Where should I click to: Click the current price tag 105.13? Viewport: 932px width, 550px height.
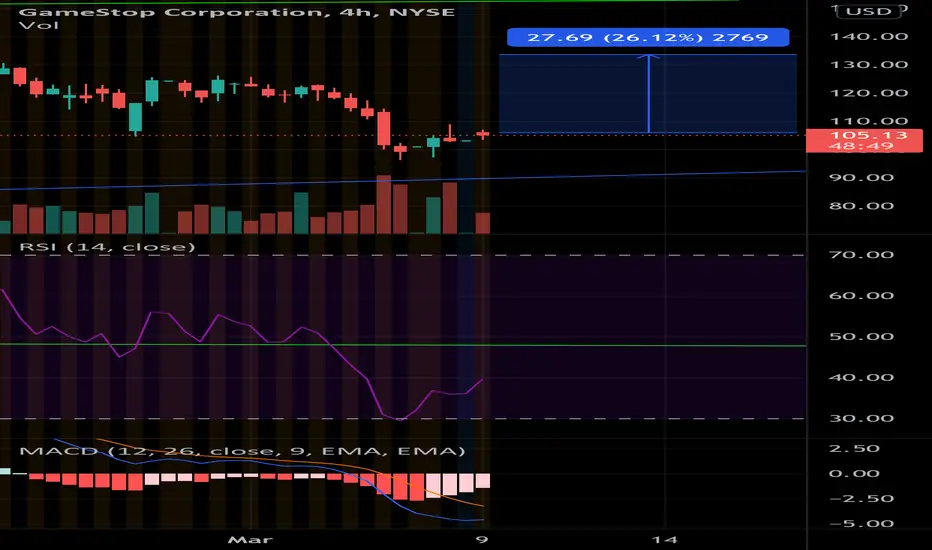tap(864, 141)
